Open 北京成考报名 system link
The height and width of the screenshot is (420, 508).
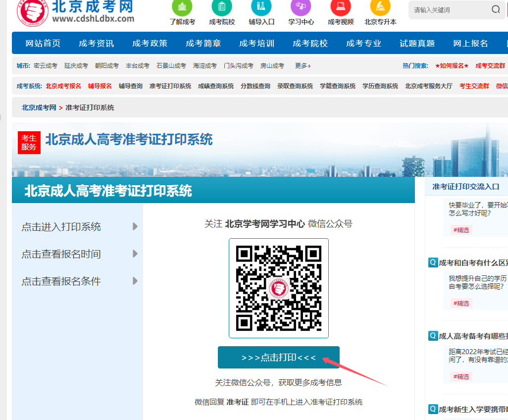point(63,86)
